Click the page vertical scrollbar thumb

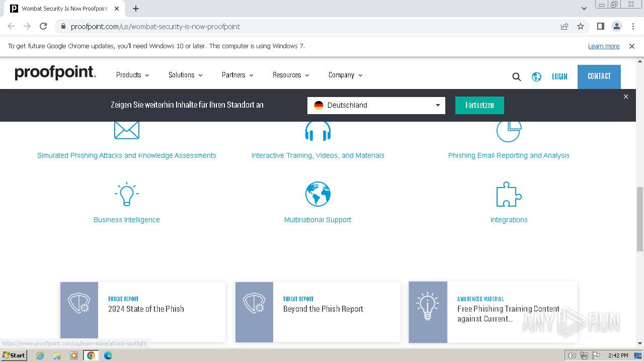coord(640,219)
